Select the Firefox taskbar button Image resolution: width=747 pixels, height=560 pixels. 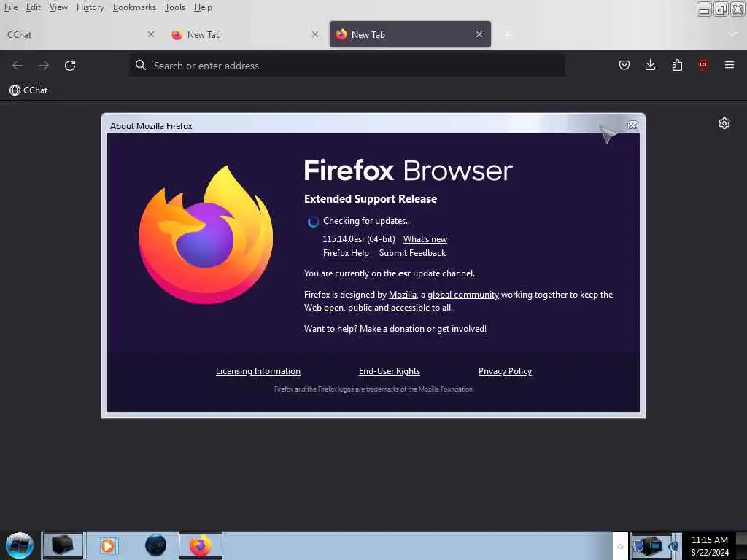201,545
